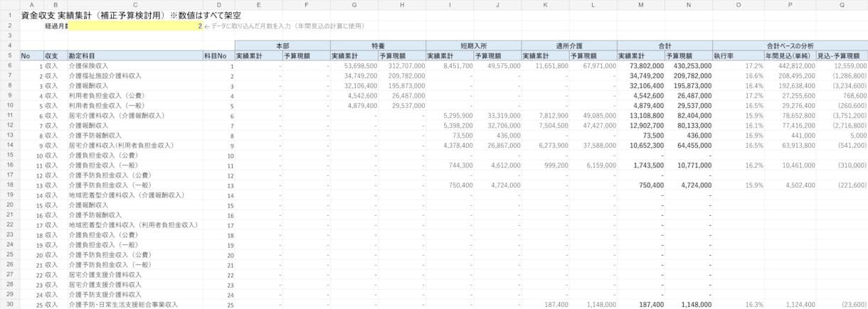868x309 pixels.
Task: Click the value 49,575,000
Action: [x=504, y=65]
